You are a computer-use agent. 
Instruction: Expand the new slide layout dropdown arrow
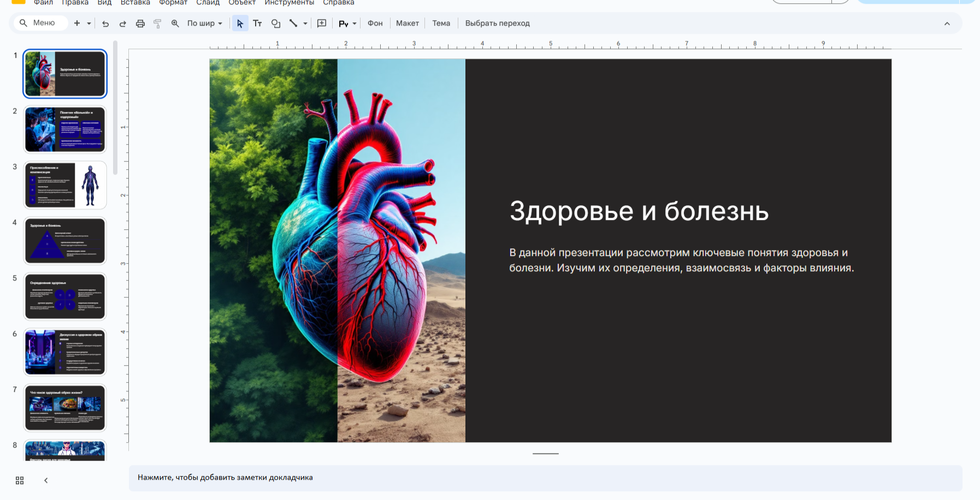[x=89, y=23]
